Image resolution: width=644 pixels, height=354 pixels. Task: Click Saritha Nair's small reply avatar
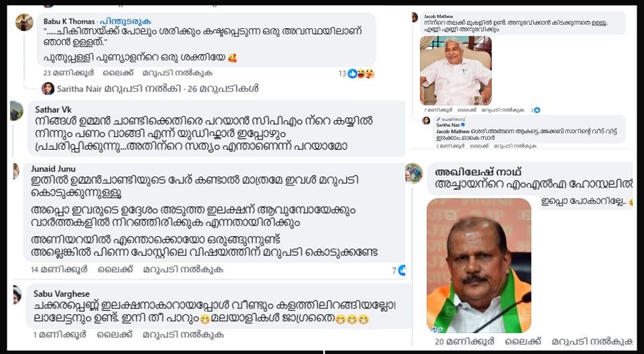(x=48, y=89)
